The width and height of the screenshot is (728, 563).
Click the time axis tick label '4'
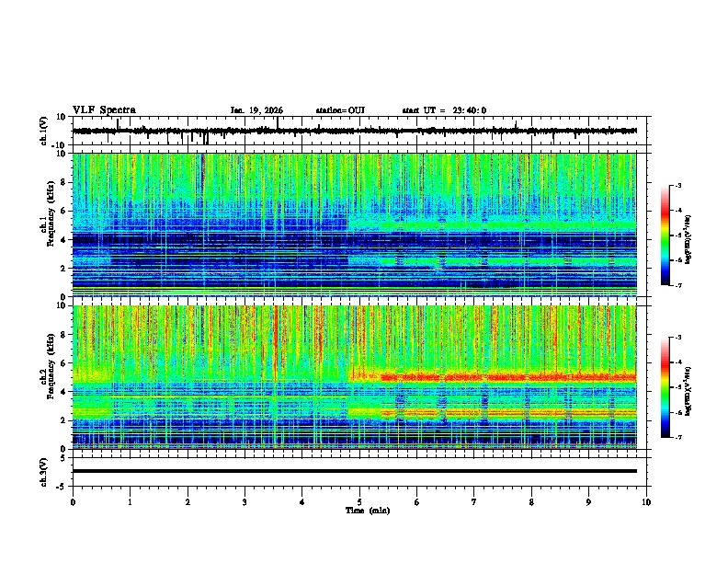302,502
